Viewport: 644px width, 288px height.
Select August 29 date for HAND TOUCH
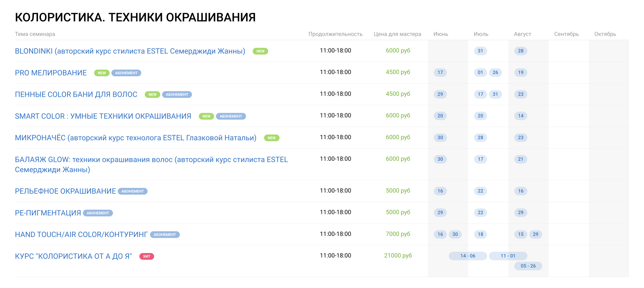(536, 234)
